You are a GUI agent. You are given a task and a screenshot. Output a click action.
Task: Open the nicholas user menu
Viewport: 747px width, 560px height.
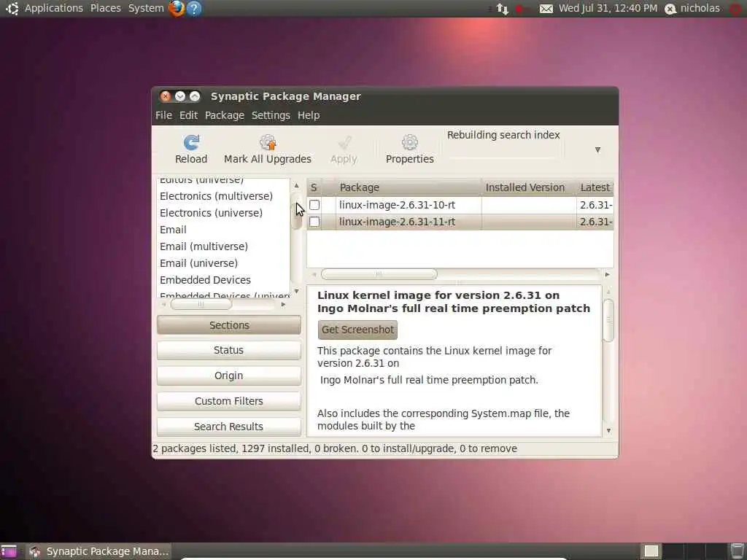click(x=692, y=9)
